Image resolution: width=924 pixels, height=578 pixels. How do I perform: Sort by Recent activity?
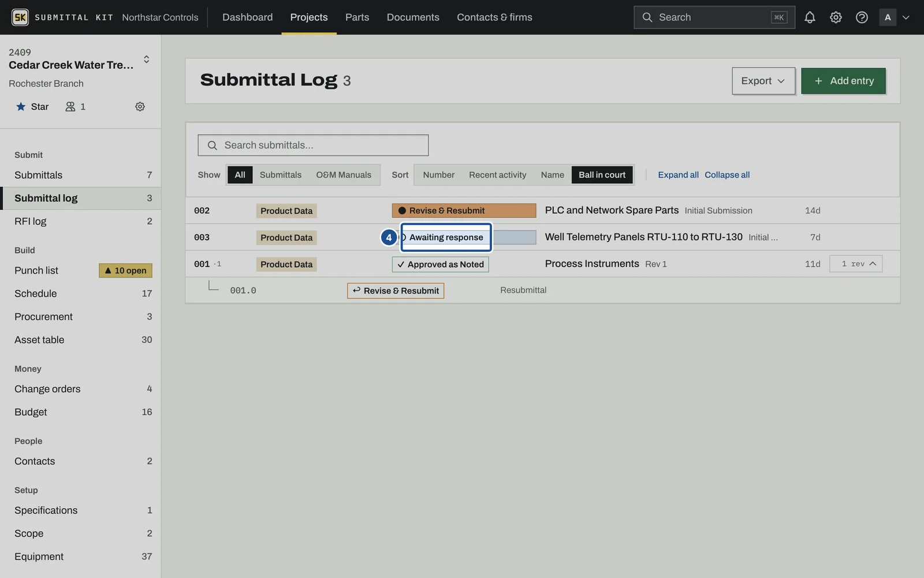coord(497,175)
